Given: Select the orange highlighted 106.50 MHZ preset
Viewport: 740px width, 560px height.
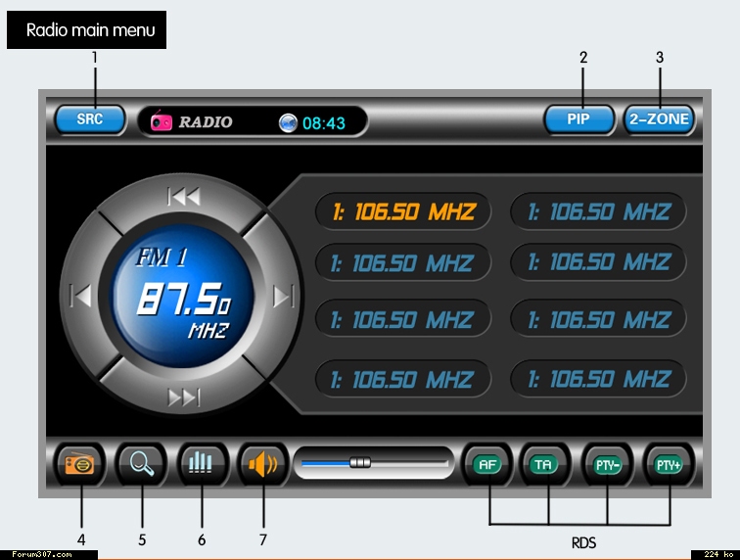Looking at the screenshot, I should coord(402,211).
